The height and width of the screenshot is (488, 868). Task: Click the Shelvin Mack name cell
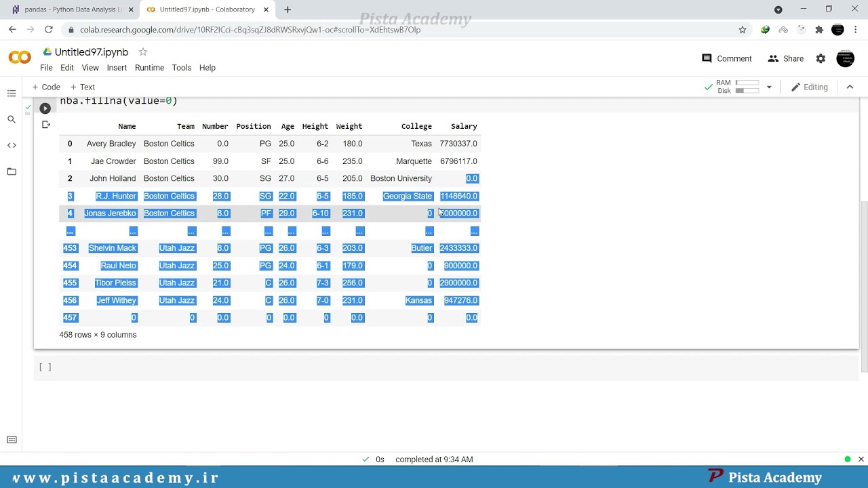(x=113, y=248)
